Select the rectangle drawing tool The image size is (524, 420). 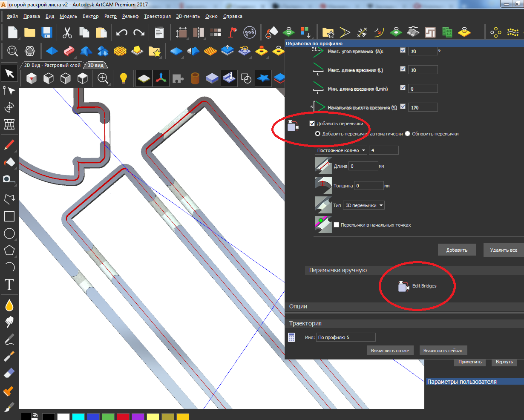pyautogui.click(x=9, y=216)
